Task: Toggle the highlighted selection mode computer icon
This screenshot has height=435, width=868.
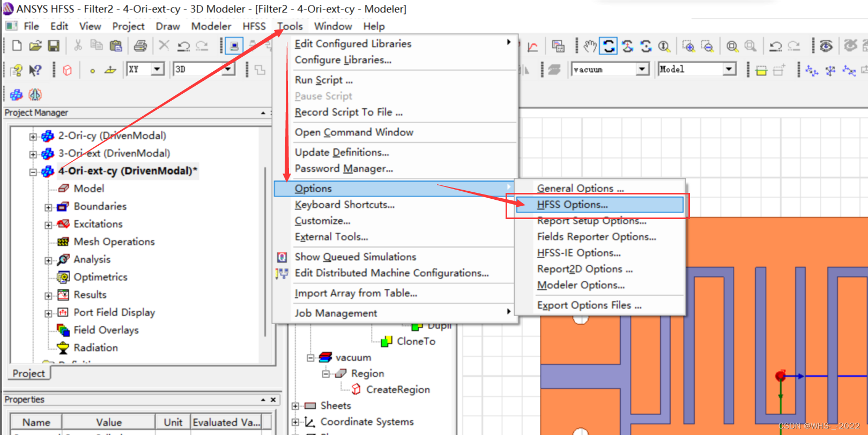Action: click(234, 46)
